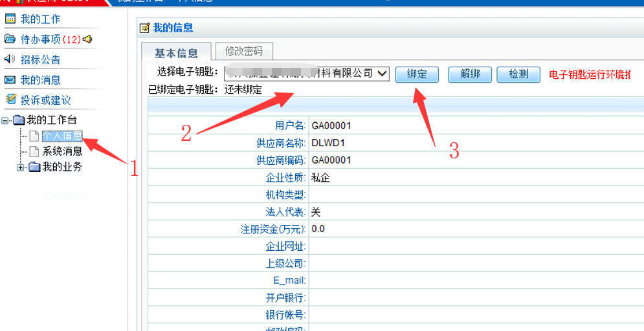Viewport: 644px width, 331px height.
Task: Collapse the 我的工作台 tree node
Action: (6, 120)
